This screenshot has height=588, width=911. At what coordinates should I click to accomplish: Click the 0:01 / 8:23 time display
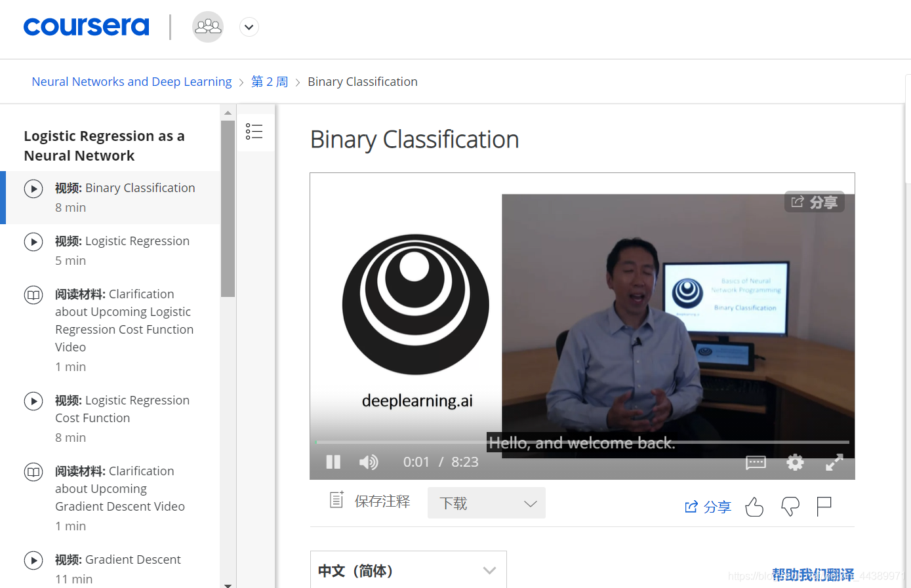tap(441, 462)
